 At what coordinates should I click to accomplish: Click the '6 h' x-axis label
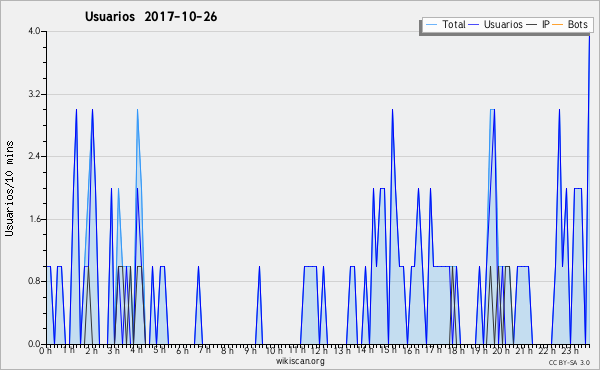(x=182, y=350)
